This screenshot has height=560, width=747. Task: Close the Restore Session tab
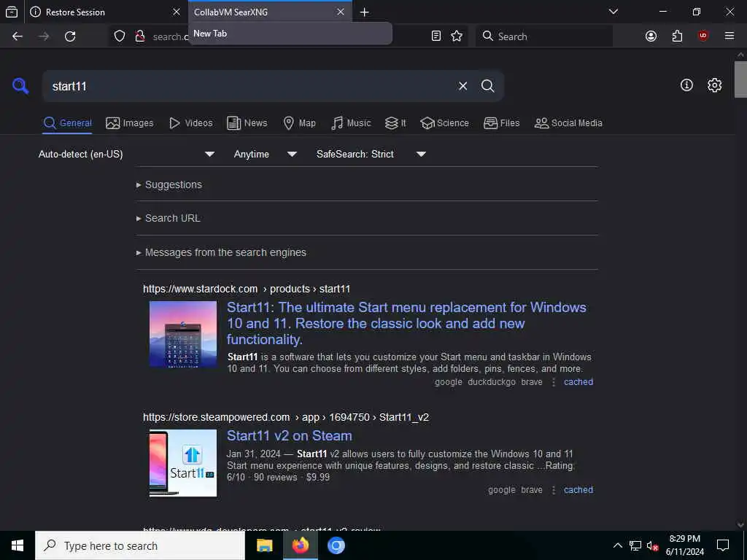pyautogui.click(x=177, y=12)
